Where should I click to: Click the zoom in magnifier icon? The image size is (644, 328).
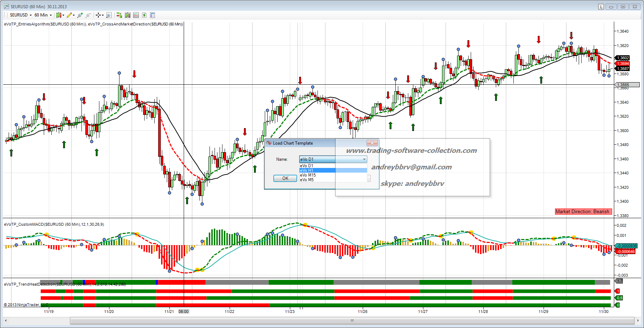coord(80,15)
